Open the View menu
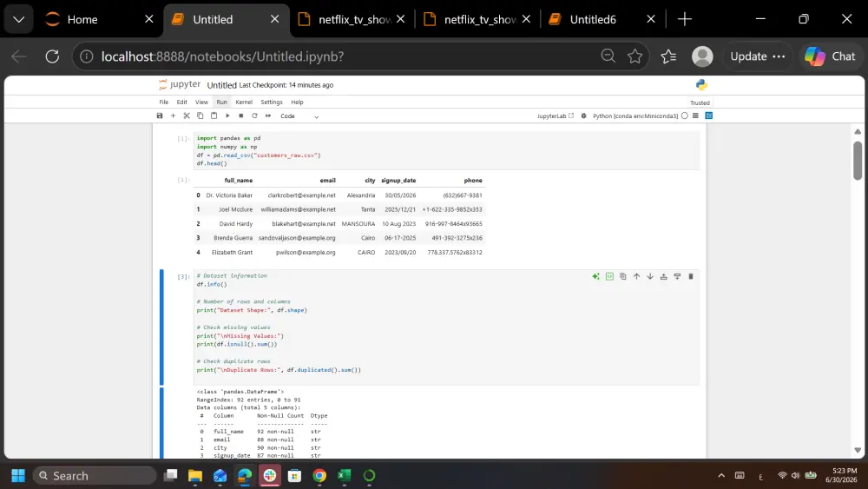The height and width of the screenshot is (489, 868). point(201,102)
